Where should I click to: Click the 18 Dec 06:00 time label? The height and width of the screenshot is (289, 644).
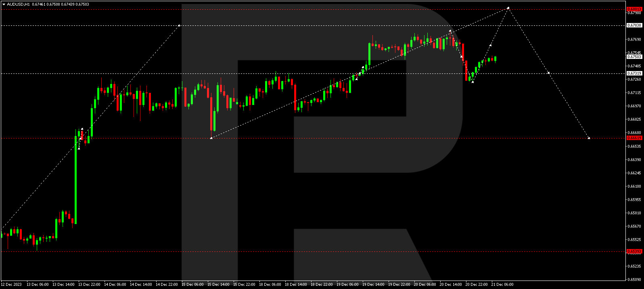(270, 285)
